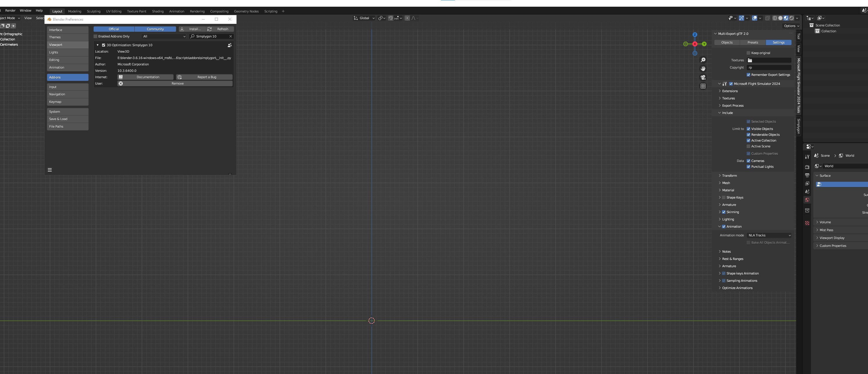Open add-on category All dropdown
The width and height of the screenshot is (868, 374).
click(164, 36)
